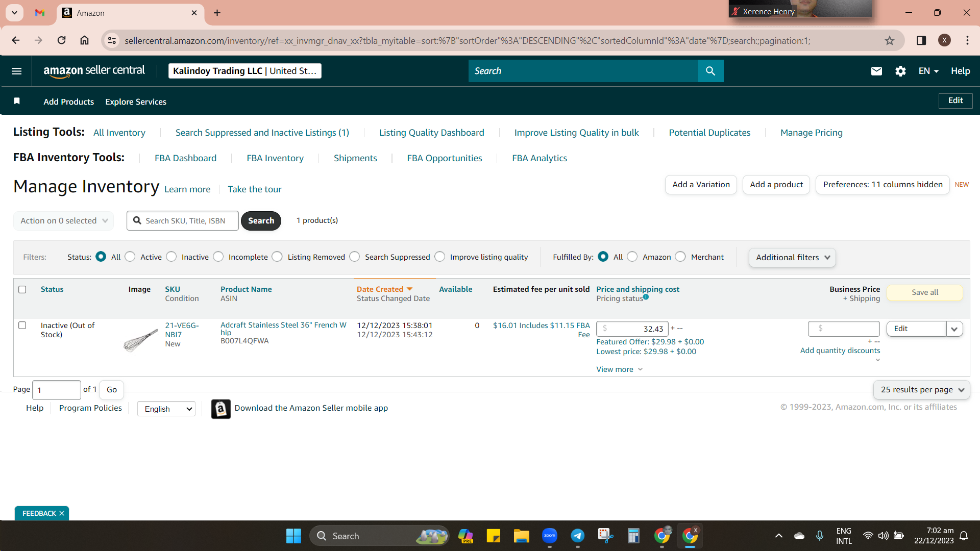Open the Adcraft Stainless Steel French Whip link
This screenshot has width=980, height=551.
click(283, 329)
